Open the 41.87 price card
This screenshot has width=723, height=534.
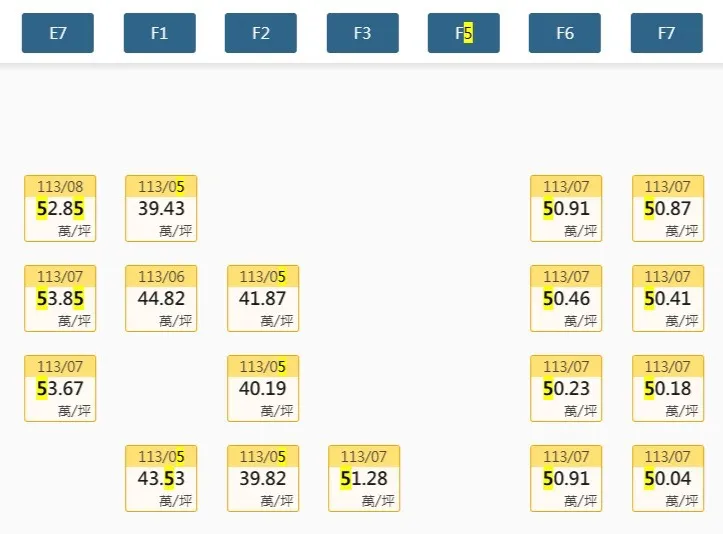(263, 298)
